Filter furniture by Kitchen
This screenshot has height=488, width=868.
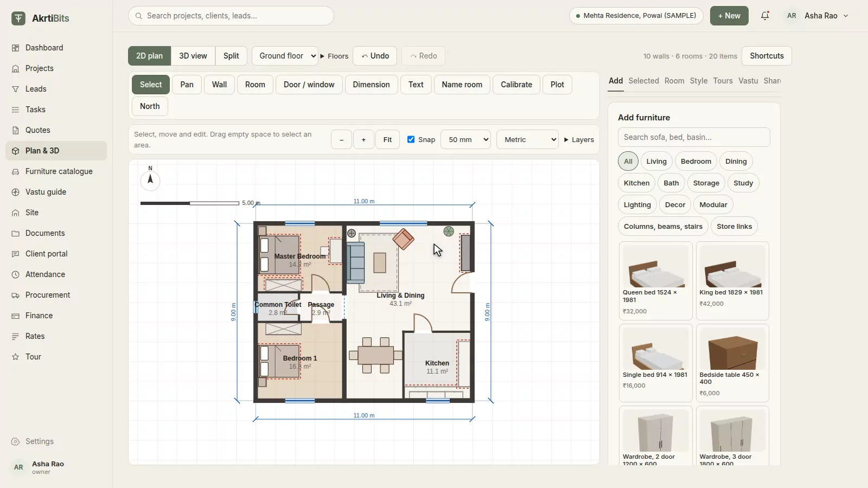pyautogui.click(x=636, y=183)
